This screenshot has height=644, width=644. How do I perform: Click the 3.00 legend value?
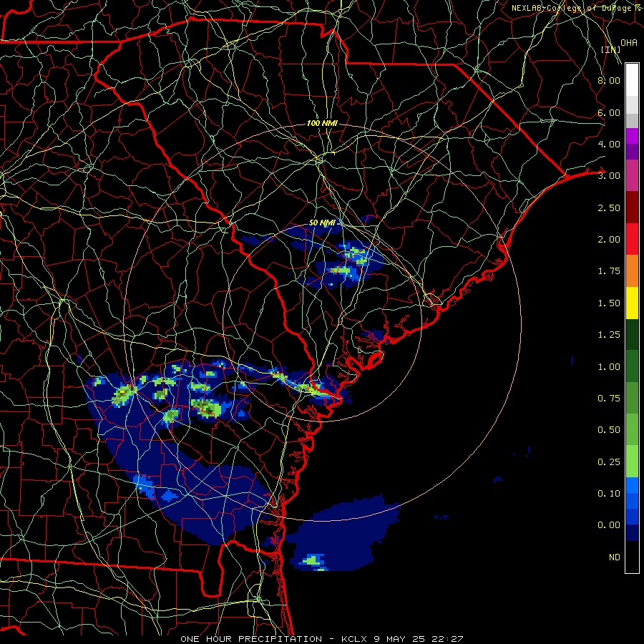tap(609, 176)
